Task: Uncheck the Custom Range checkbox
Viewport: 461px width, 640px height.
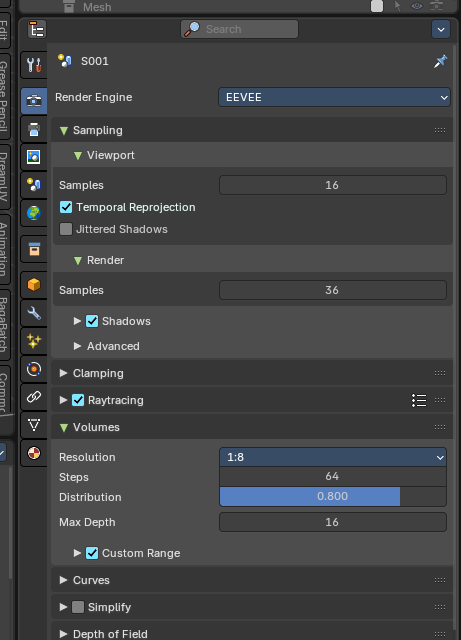Action: click(92, 553)
